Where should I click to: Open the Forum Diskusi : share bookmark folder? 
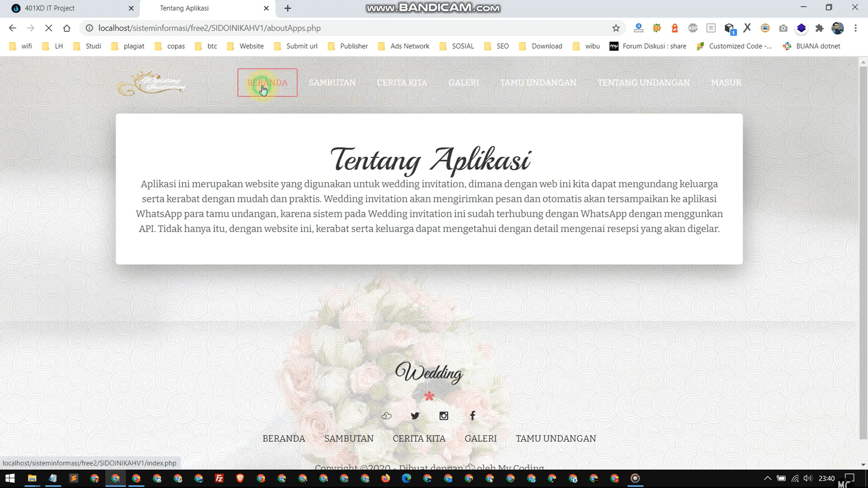coord(648,46)
